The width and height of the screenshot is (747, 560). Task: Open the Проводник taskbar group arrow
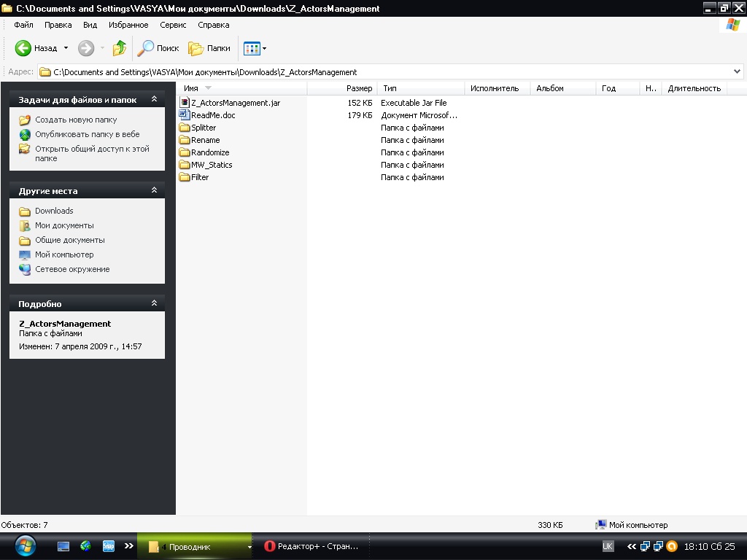tap(249, 547)
